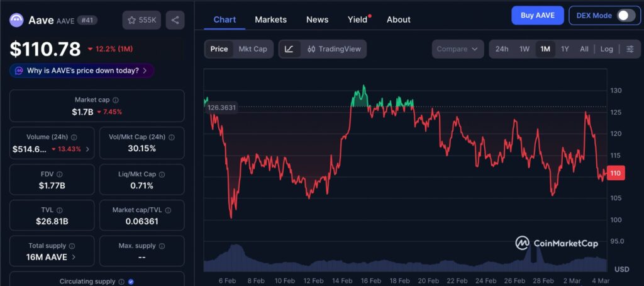The image size is (644, 286).
Task: Expand Volume (24h) details chevron
Action: coord(87,149)
